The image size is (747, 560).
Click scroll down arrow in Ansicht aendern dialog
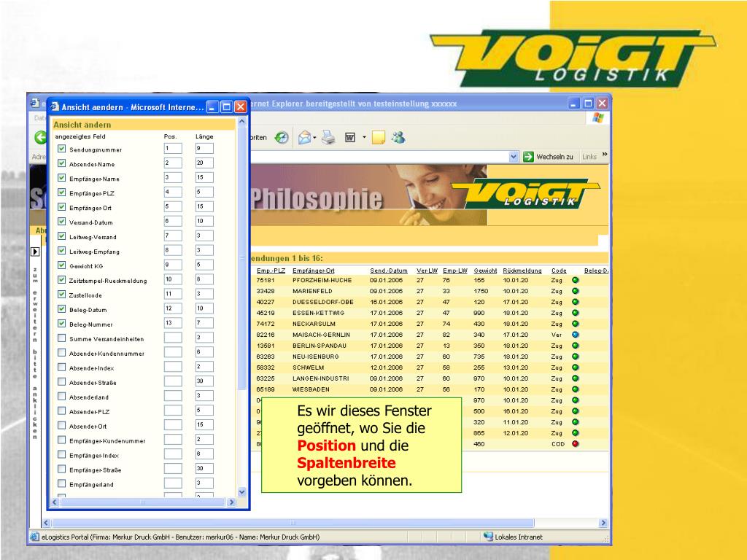(241, 492)
